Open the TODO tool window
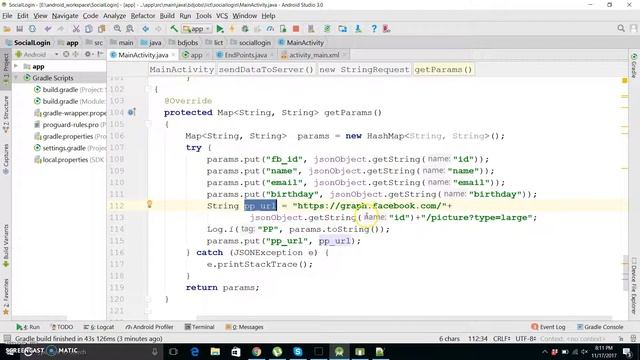 pyautogui.click(x=61, y=327)
